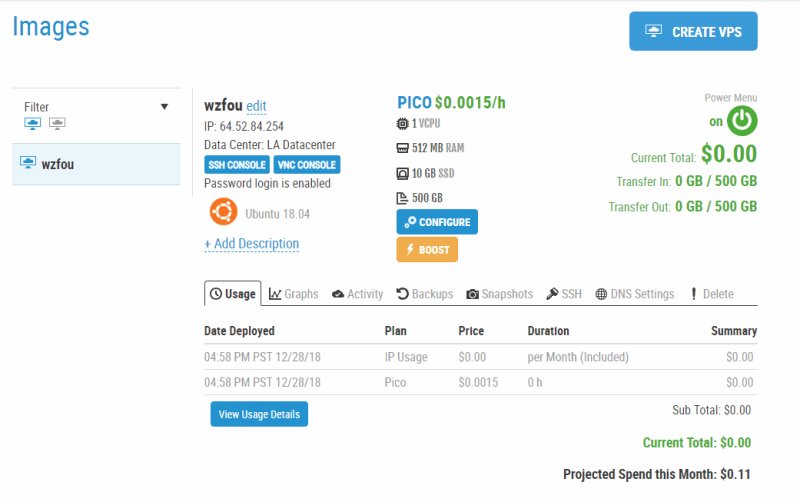
Task: Open the Snapshots tab with camera icon
Action: pyautogui.click(x=499, y=294)
